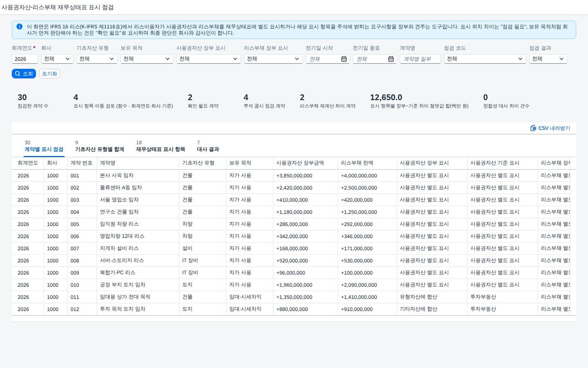The image size is (588, 368).
Task: Click the 12,650.0 KPI value
Action: (x=386, y=97)
